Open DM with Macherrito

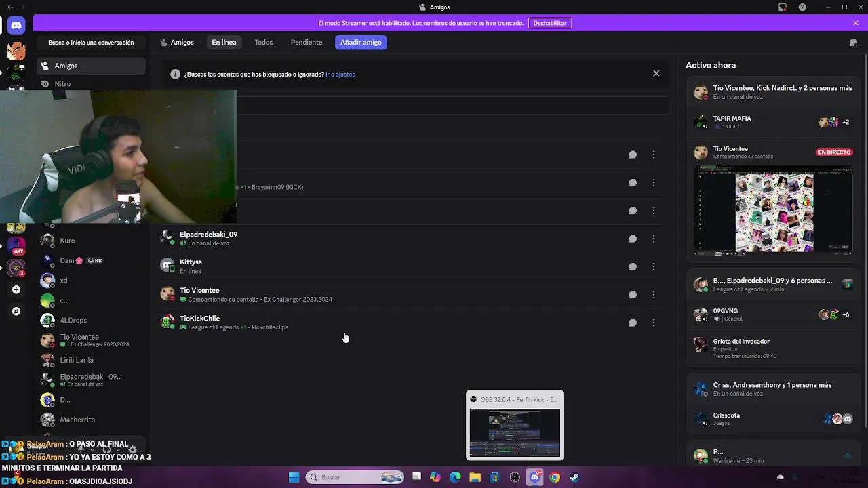pos(91,420)
